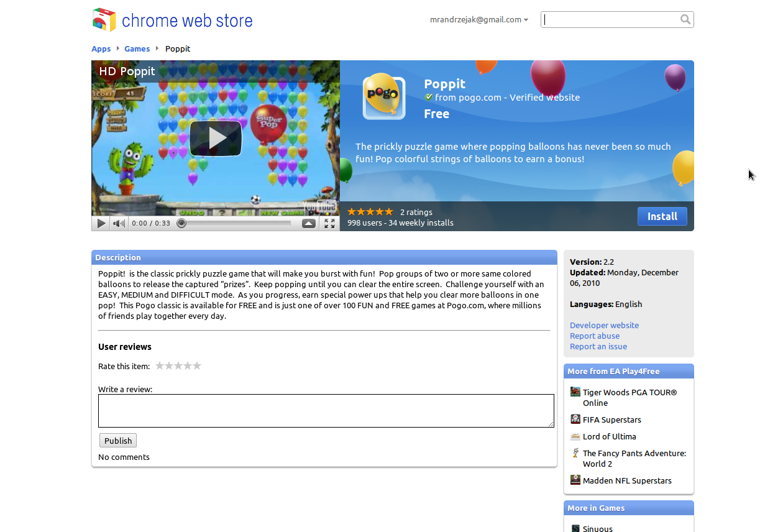Click the 'More from EA Play4Free' header
783x532 pixels.
(x=629, y=371)
